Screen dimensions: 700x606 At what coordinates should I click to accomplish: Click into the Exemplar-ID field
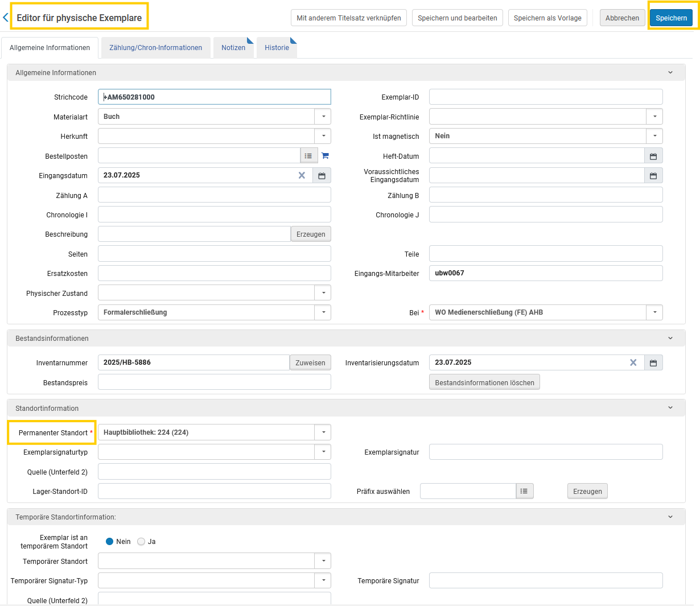point(546,97)
